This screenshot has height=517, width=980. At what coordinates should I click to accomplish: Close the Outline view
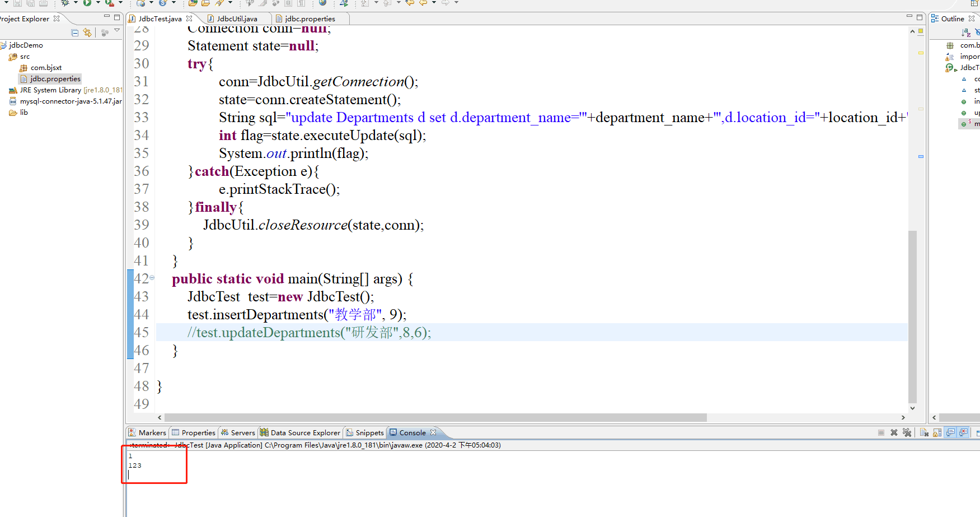pyautogui.click(x=972, y=18)
